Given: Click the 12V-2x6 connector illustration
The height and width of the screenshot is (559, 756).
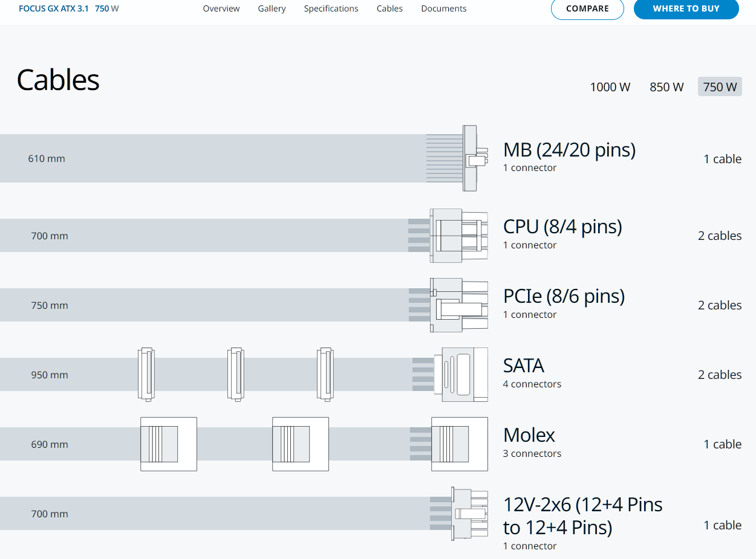Looking at the screenshot, I should coord(469,514).
